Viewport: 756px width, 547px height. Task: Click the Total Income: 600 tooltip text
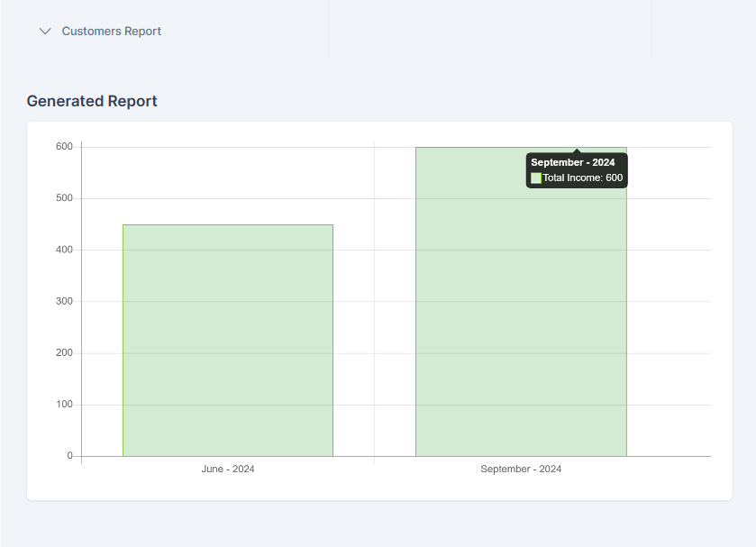(582, 178)
